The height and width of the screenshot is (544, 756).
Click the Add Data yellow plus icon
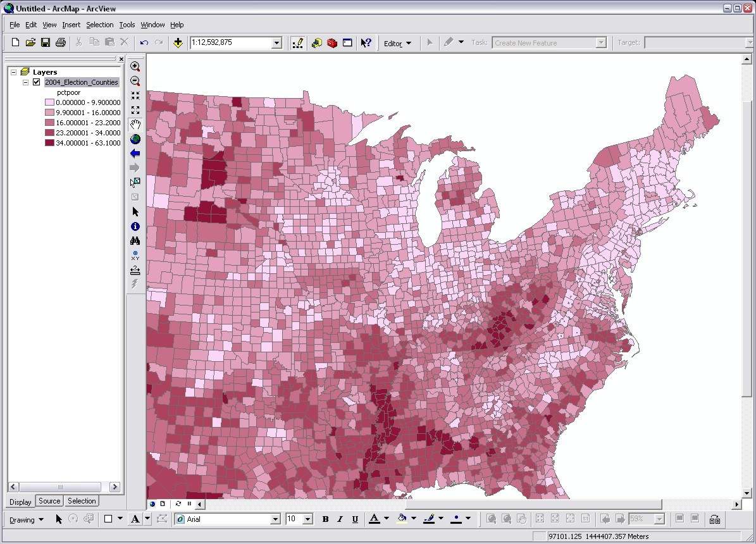tap(178, 42)
